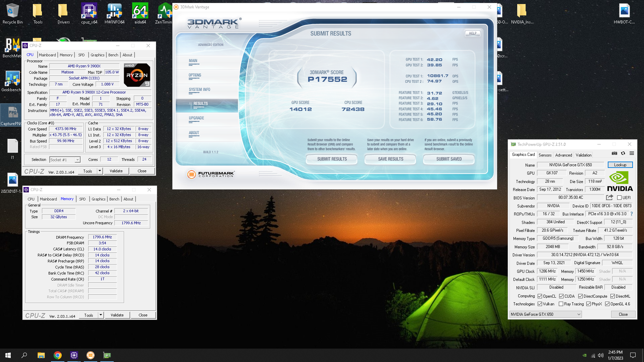Click the Tools button in upper CPU-Z
644x362 pixels.
[88, 171]
